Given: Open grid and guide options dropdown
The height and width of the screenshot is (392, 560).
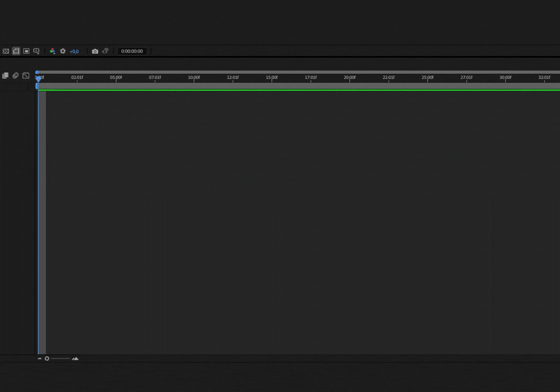Looking at the screenshot, I should [36, 51].
